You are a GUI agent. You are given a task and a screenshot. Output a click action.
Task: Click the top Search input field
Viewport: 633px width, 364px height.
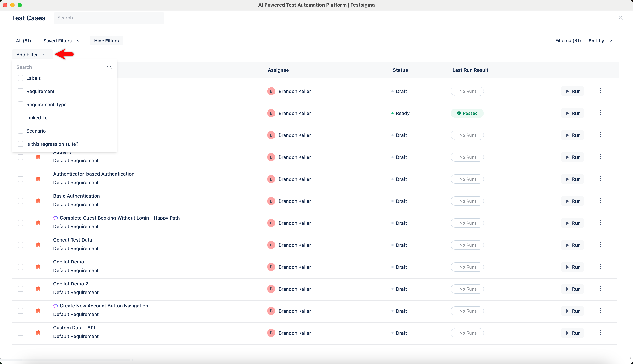[109, 18]
